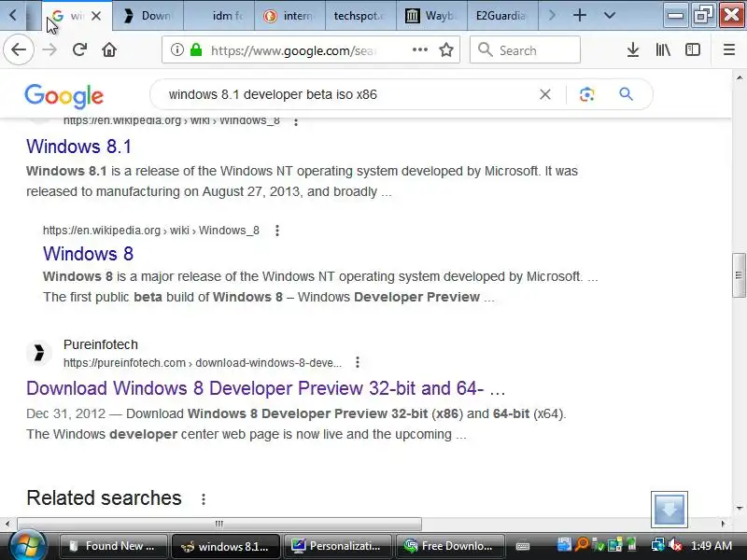The width and height of the screenshot is (747, 560).
Task: Switch to the 'Free Downlo...' taskbar window
Action: click(450, 546)
